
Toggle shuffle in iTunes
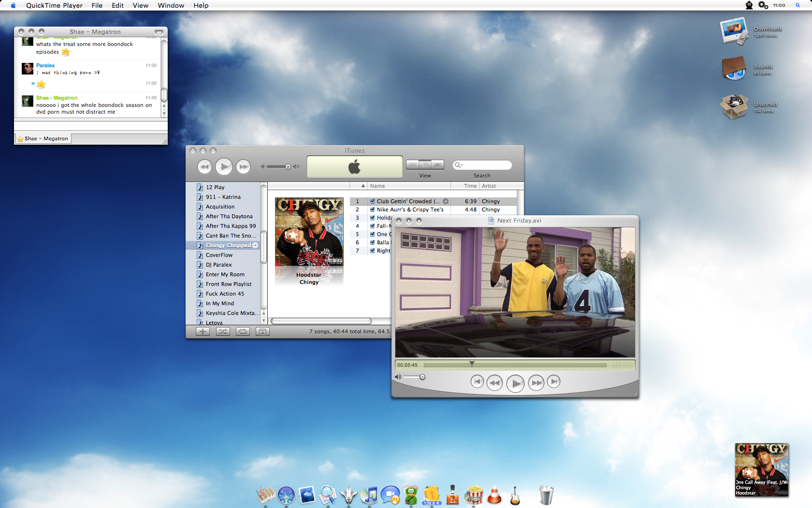(x=223, y=331)
